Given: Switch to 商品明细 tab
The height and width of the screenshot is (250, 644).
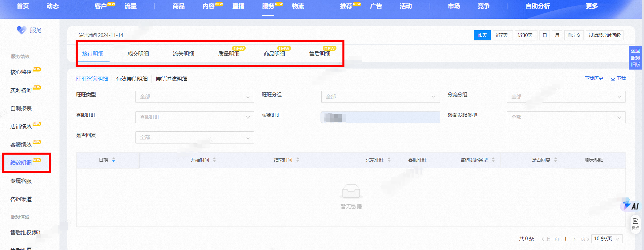Looking at the screenshot, I should click(274, 54).
